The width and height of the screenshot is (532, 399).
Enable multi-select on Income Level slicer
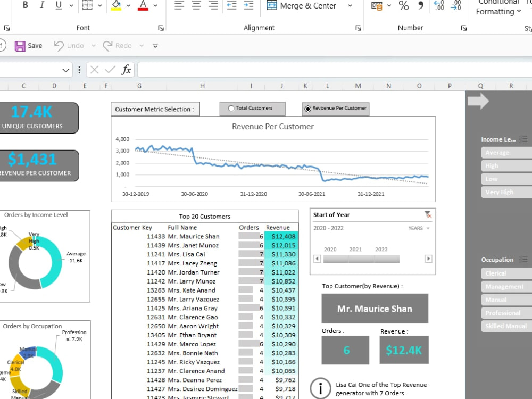523,139
